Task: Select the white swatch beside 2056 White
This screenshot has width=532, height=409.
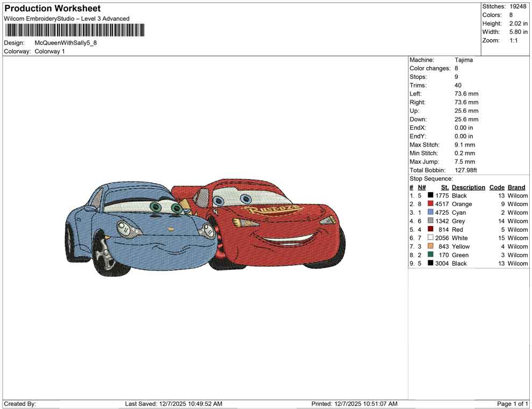Action: click(430, 238)
